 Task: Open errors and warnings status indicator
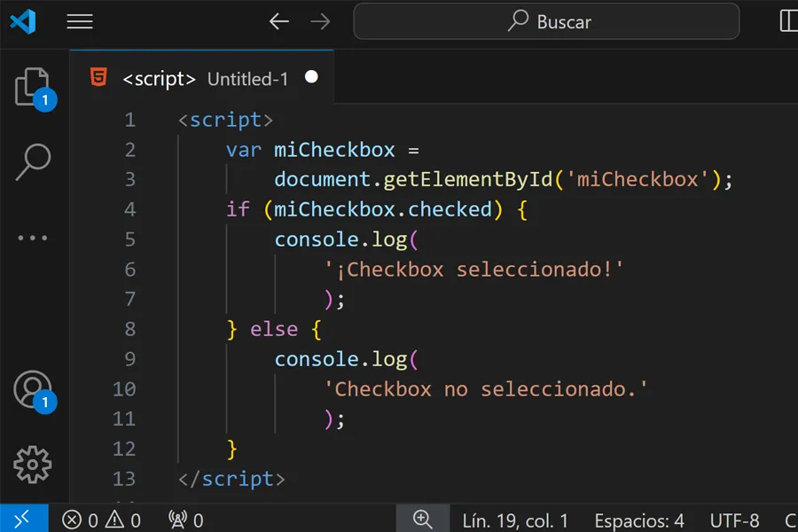[101, 520]
